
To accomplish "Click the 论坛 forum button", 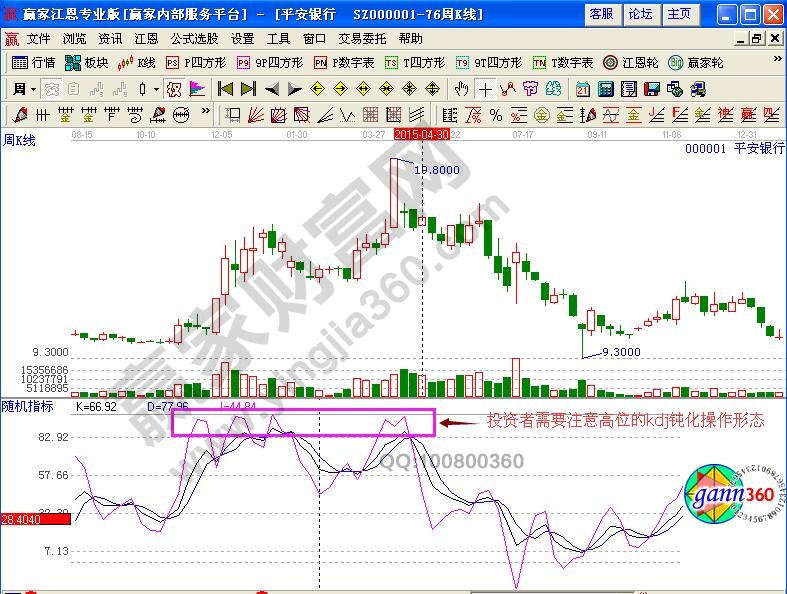I will [x=640, y=14].
